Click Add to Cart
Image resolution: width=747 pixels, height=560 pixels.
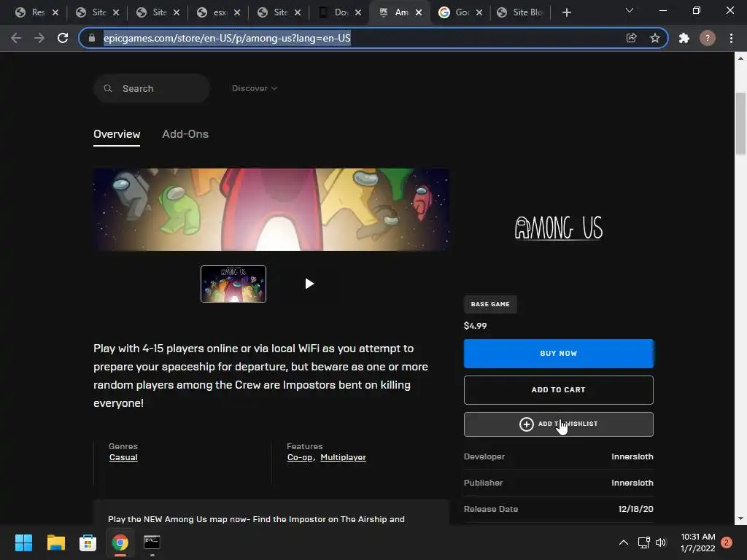(x=558, y=390)
